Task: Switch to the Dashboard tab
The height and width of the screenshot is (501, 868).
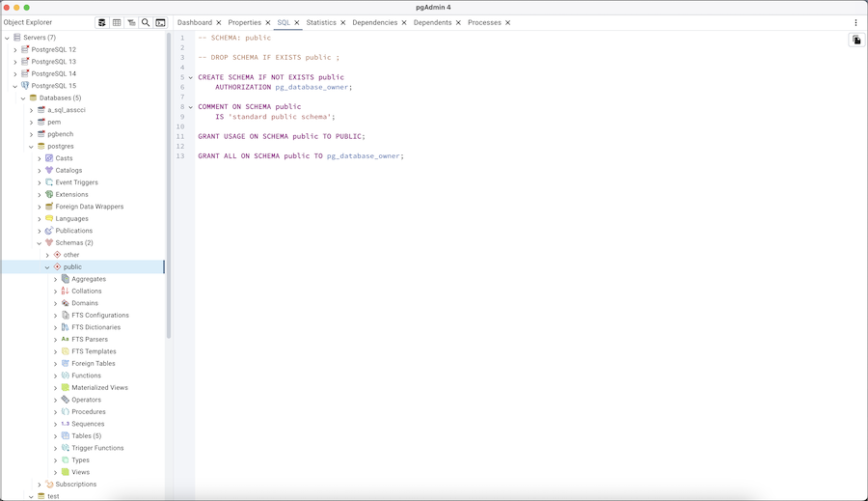Action: [194, 23]
